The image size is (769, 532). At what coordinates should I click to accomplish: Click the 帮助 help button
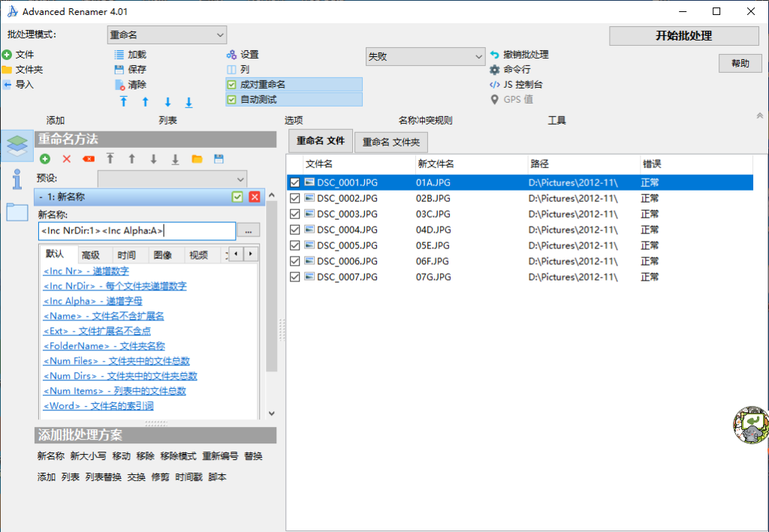(740, 63)
